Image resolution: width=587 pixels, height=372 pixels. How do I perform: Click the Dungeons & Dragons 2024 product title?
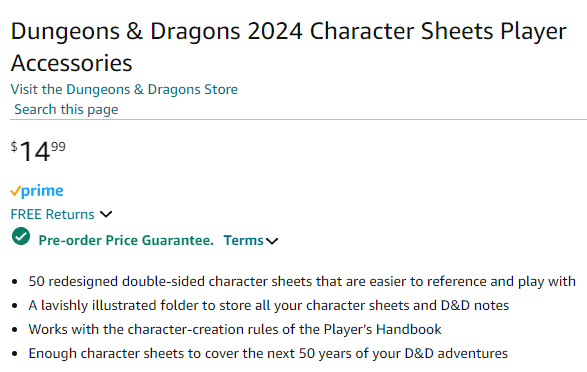coord(289,47)
